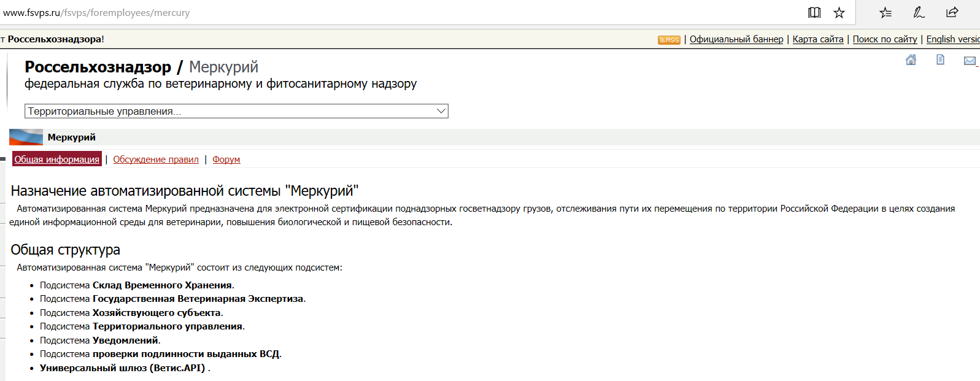Click the Россельхознадзора! welcome text in top bar
This screenshot has height=381, width=980.
[x=56, y=39]
